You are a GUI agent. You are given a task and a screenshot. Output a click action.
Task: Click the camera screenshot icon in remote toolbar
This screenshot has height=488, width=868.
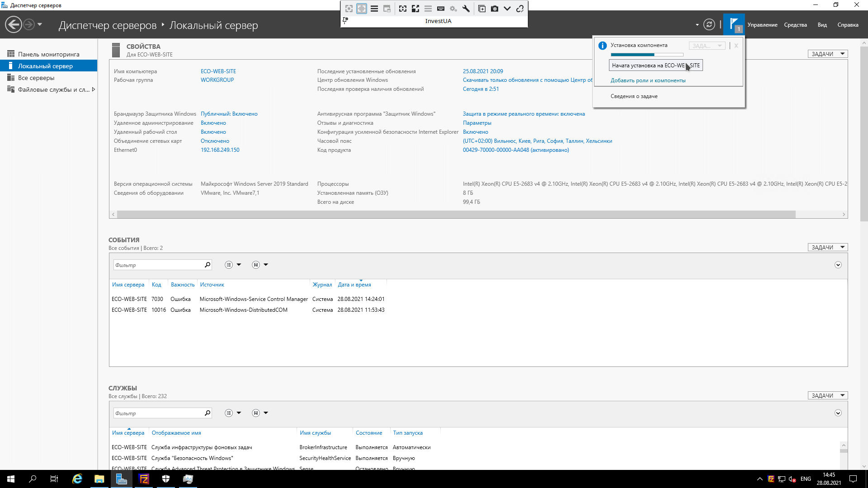[x=495, y=9]
